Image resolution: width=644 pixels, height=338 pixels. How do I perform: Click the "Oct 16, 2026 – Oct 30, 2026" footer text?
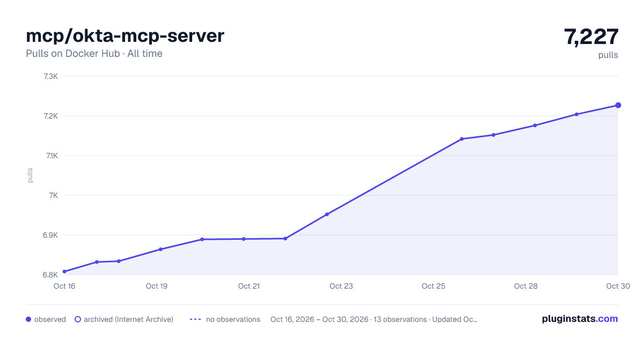pyautogui.click(x=319, y=319)
